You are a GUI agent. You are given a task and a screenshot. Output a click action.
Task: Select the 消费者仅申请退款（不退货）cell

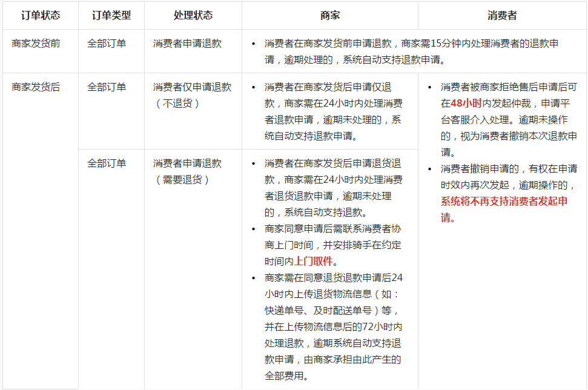click(193, 95)
